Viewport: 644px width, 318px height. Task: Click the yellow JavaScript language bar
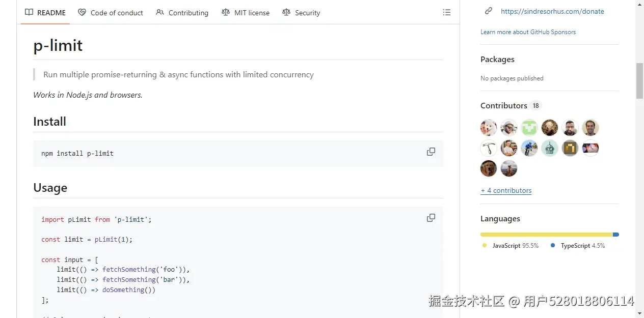point(546,235)
